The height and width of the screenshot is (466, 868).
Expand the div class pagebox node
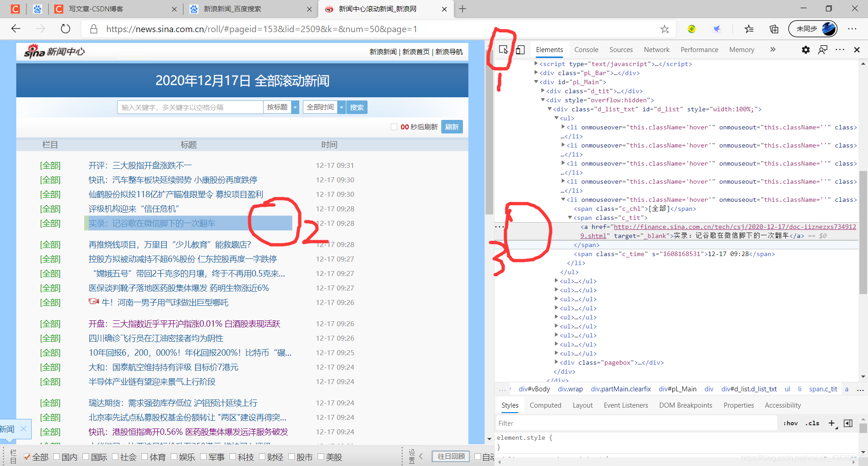[x=557, y=362]
